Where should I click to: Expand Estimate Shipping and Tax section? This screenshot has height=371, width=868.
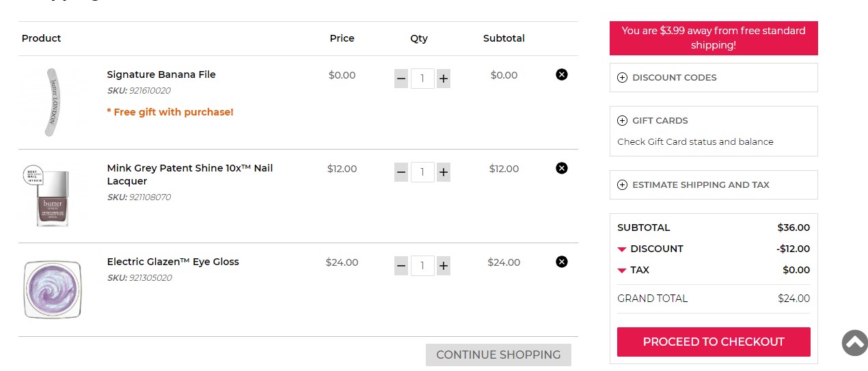[x=714, y=185]
